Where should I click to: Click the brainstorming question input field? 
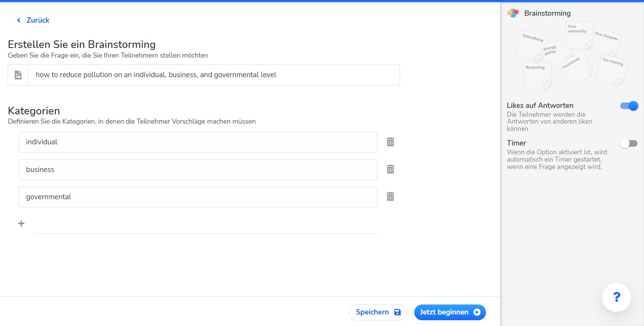click(213, 75)
